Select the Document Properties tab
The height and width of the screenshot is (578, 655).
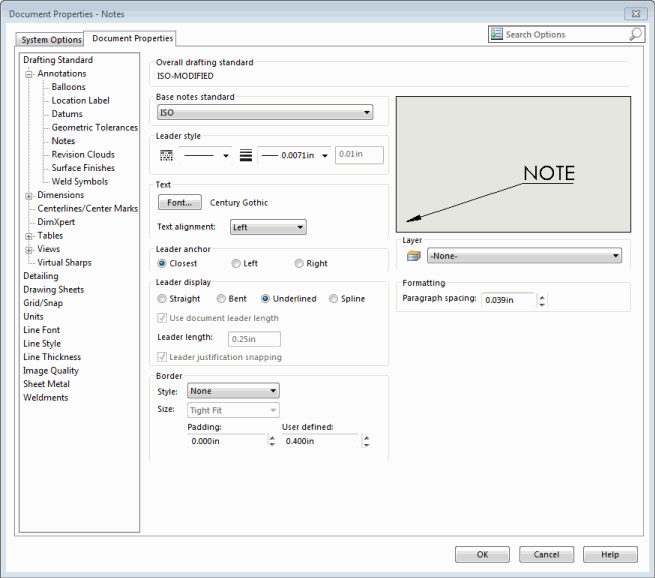[x=132, y=38]
